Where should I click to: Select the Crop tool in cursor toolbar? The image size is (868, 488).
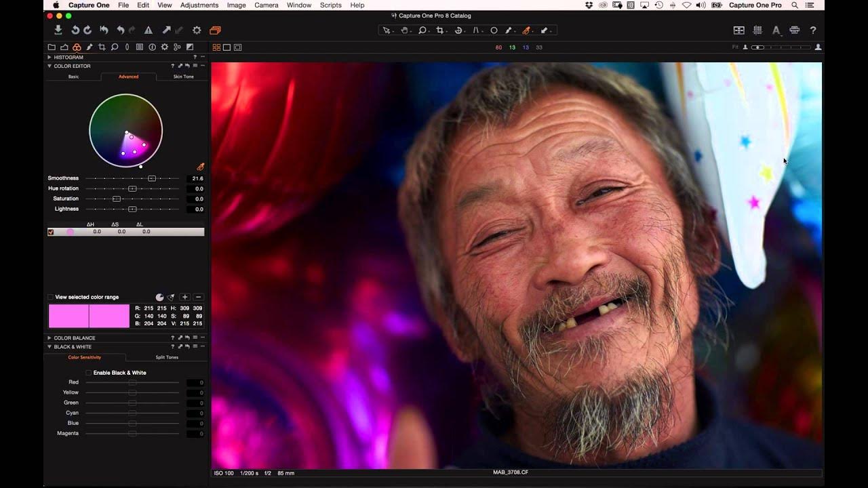441,30
